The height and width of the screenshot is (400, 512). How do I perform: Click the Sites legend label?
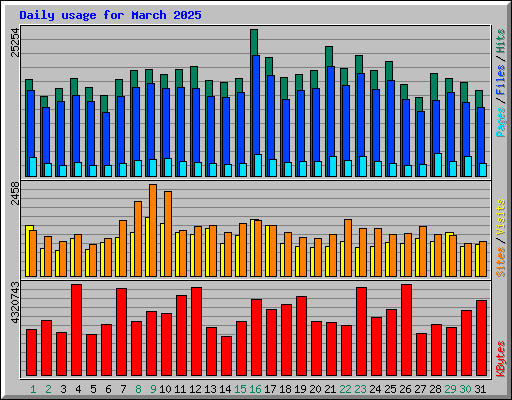[x=501, y=262]
